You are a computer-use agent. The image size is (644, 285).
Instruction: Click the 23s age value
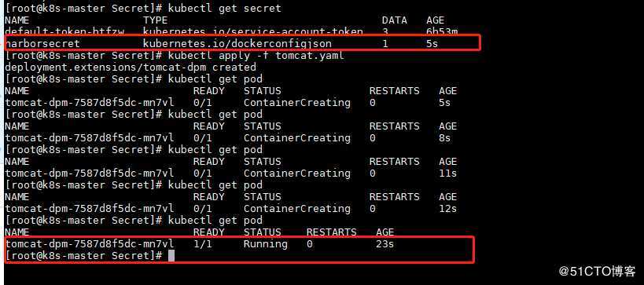[385, 244]
